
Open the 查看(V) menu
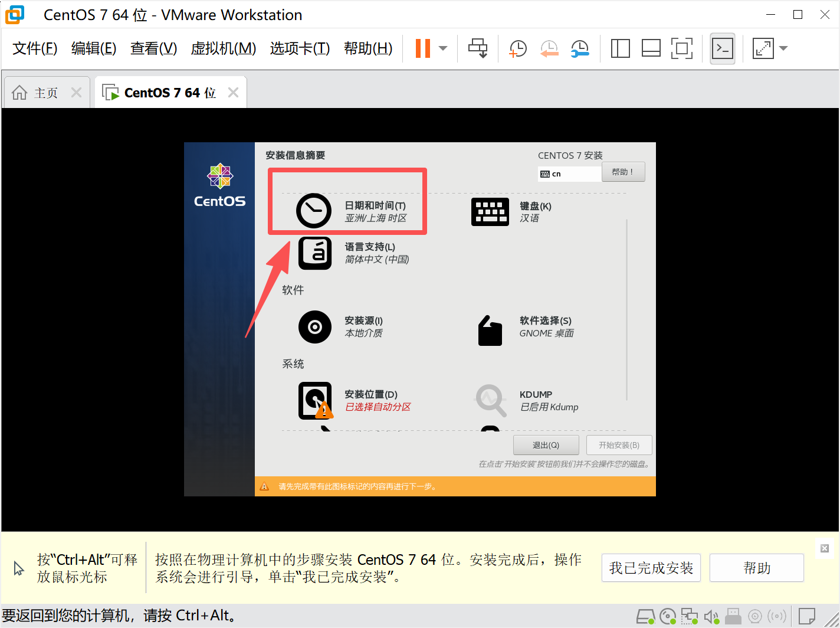click(153, 48)
